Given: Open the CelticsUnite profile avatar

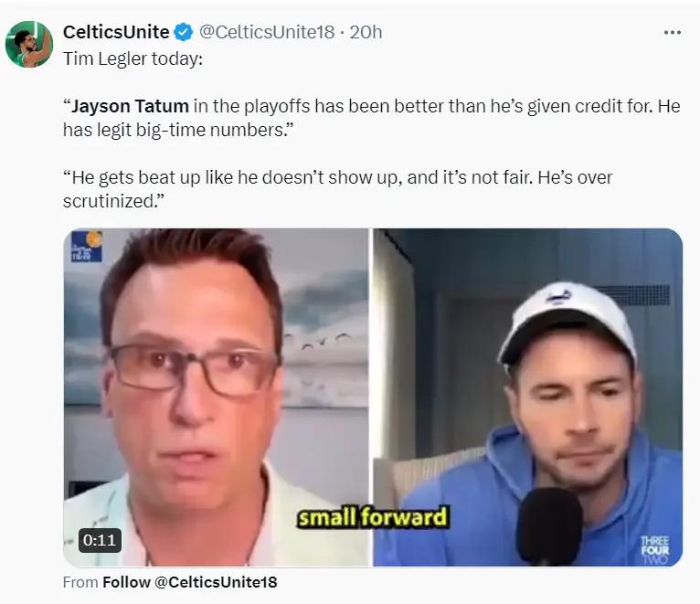Looking at the screenshot, I should 29,44.
